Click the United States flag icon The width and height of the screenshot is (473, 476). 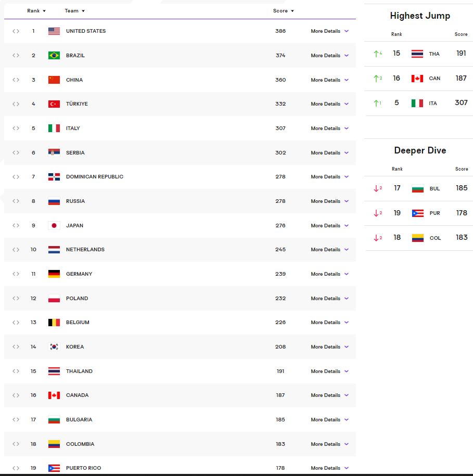tap(54, 31)
